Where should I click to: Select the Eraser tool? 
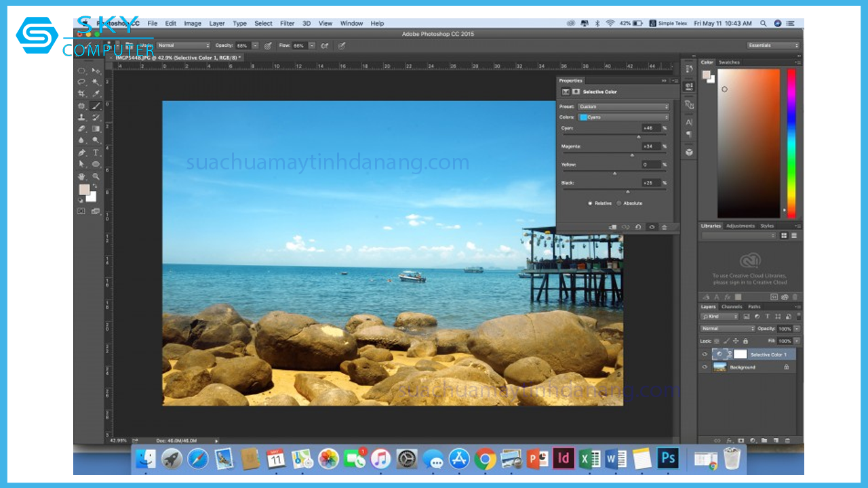point(81,129)
